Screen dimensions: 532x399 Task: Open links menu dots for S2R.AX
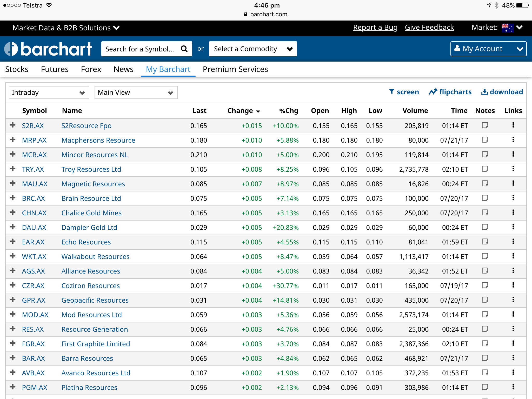513,125
